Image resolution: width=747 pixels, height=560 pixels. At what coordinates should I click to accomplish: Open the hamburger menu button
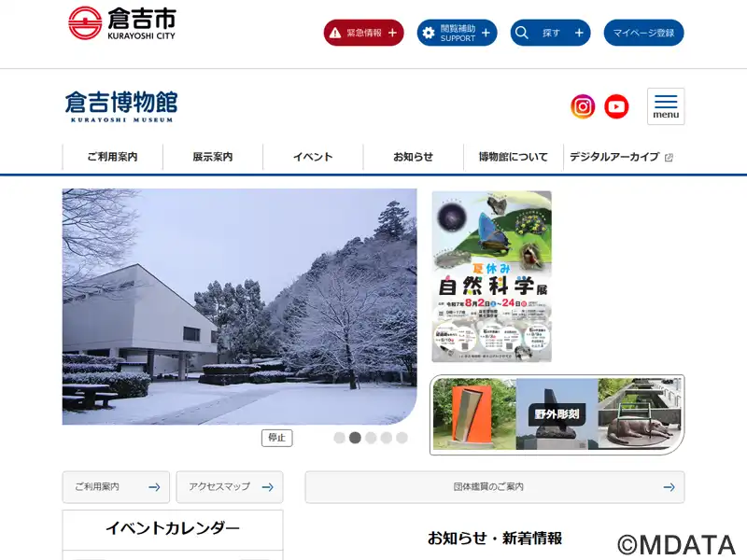coord(666,106)
